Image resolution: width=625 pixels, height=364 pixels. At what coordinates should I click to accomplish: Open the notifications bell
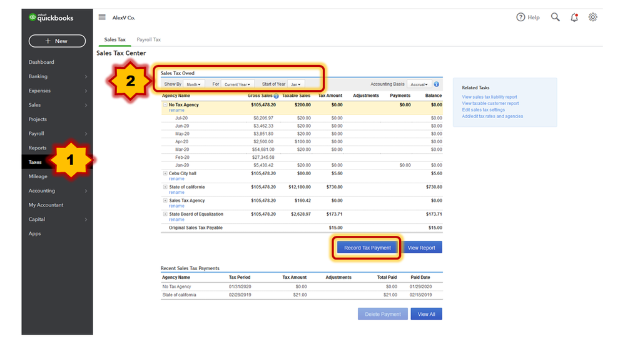(574, 17)
